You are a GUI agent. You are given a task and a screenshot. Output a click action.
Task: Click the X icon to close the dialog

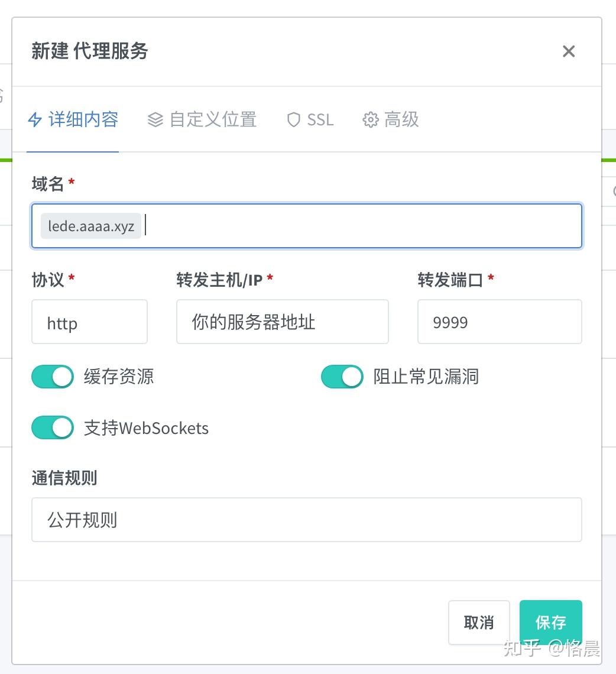[x=568, y=51]
